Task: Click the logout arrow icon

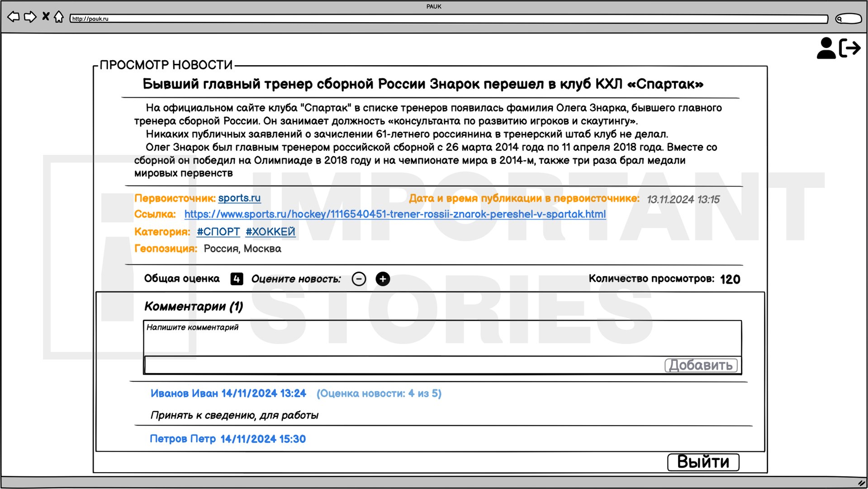Action: (x=849, y=48)
